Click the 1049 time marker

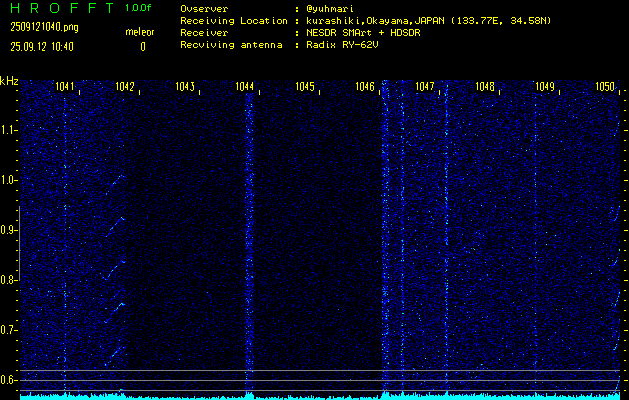(545, 87)
